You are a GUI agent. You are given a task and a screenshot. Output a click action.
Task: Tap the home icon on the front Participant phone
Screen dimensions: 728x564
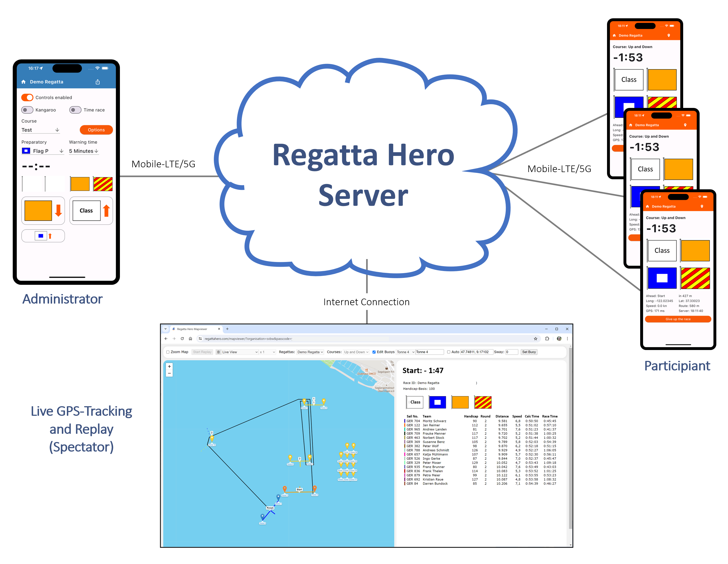click(x=647, y=207)
